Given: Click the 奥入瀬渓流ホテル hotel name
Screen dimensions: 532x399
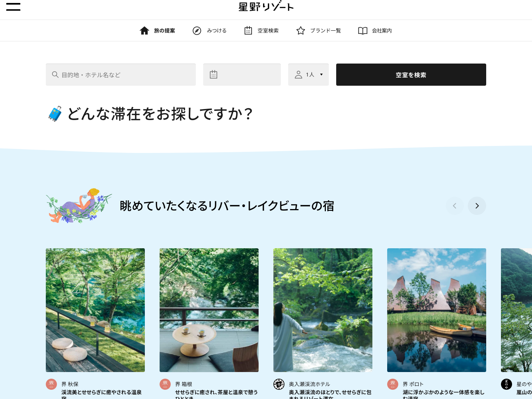Looking at the screenshot, I should pyautogui.click(x=310, y=384).
